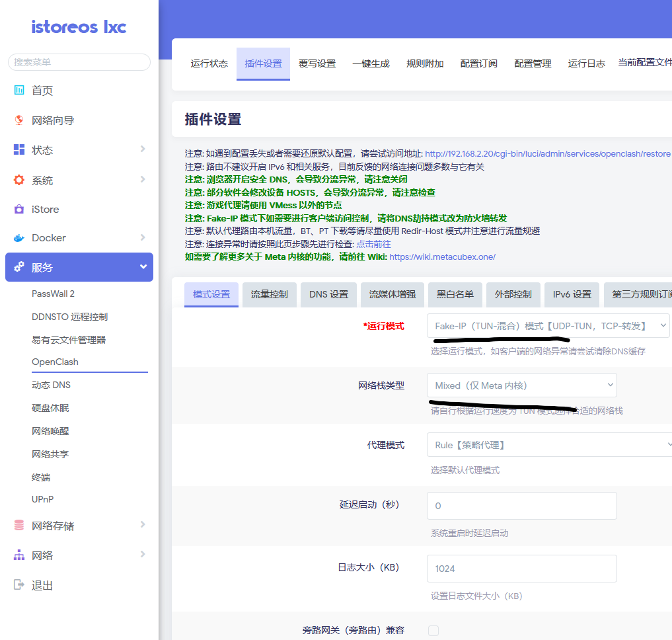Click the 状态 grid icon
Viewport: 672px width, 640px height.
pos(19,149)
